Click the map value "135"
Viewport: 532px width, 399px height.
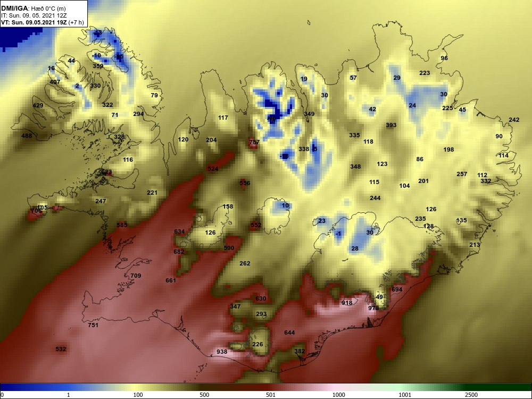click(x=461, y=221)
